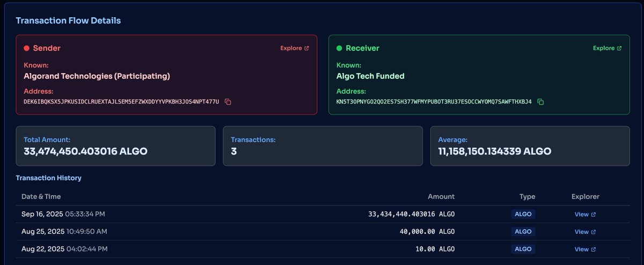Click the 40,000.00 ALGO amount cell
Image resolution: width=644 pixels, height=265 pixels.
tap(427, 232)
